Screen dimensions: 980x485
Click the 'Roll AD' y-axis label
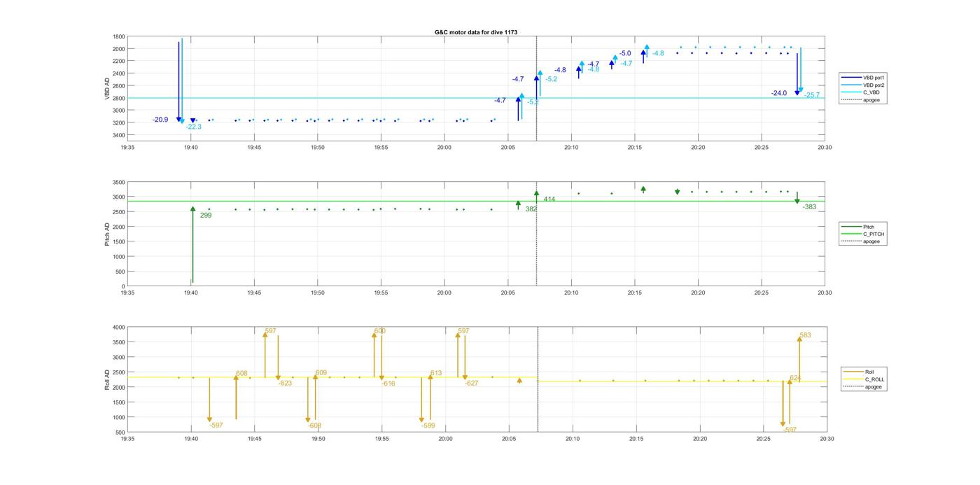click(107, 379)
